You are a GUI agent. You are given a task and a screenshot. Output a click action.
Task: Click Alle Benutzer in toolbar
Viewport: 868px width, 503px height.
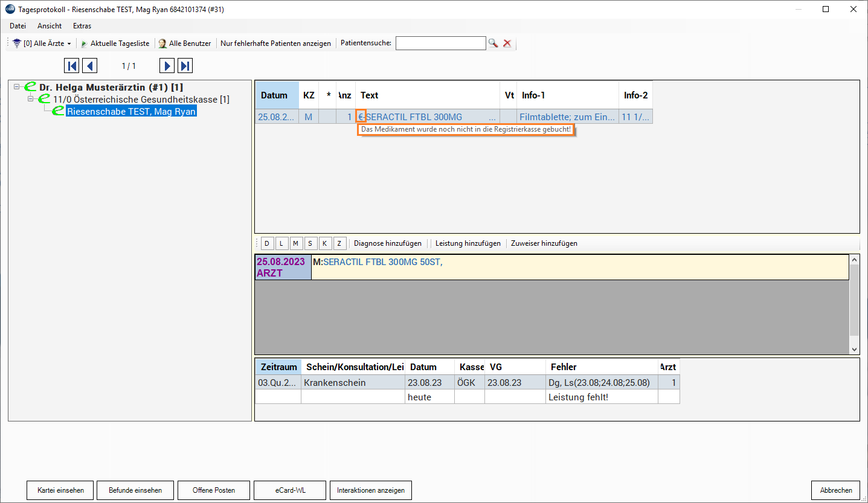[184, 43]
